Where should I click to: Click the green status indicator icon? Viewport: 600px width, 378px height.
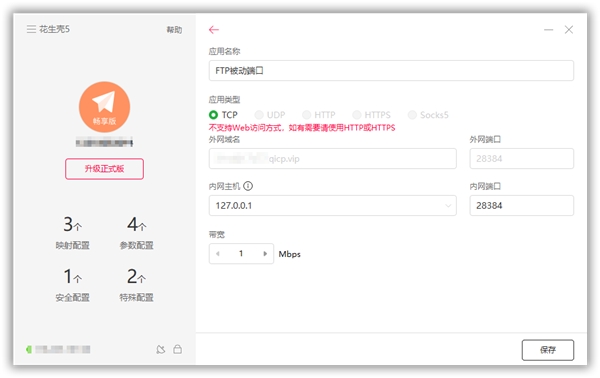28,349
